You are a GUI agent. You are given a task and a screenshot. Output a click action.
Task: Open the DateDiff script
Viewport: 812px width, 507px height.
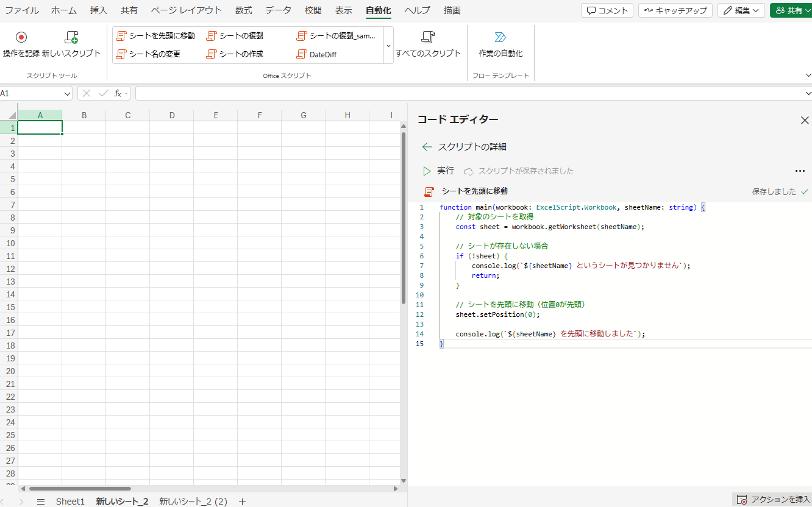point(322,54)
